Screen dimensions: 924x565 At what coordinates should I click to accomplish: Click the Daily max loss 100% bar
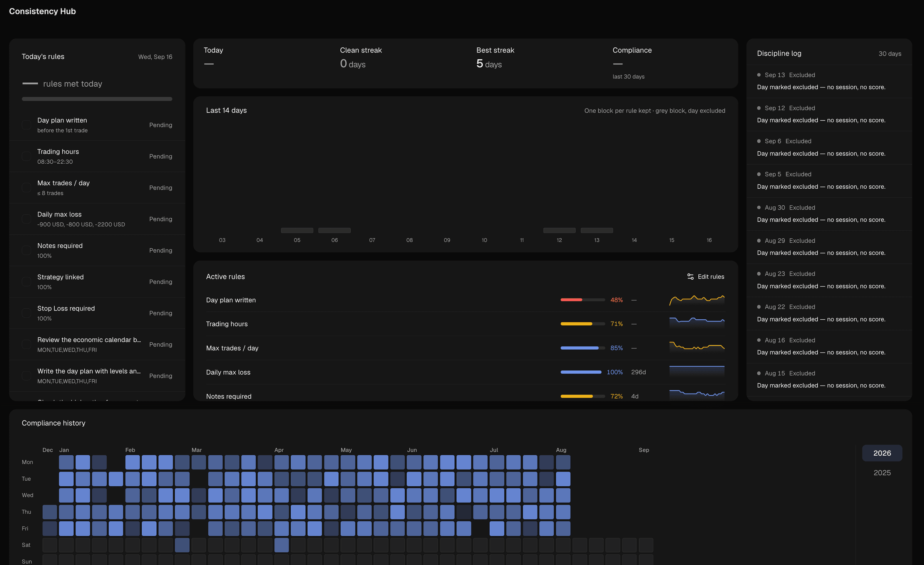pyautogui.click(x=581, y=372)
